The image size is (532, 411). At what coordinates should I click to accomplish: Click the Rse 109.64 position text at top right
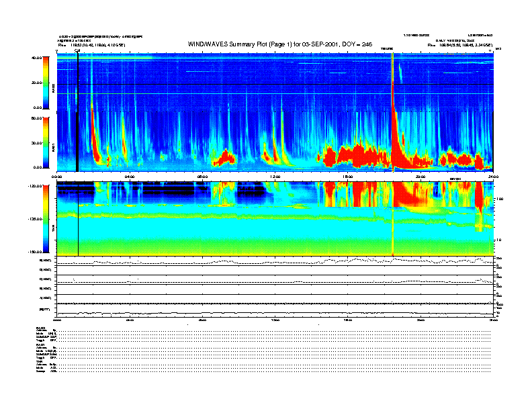459,45
